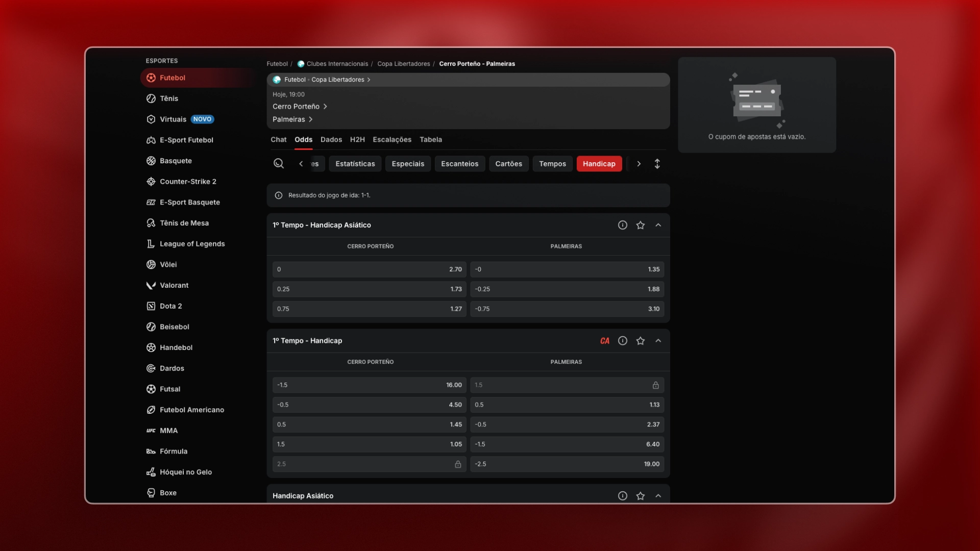Click the Hóquei no Gelo stick icon
Image resolution: width=980 pixels, height=551 pixels.
point(151,472)
